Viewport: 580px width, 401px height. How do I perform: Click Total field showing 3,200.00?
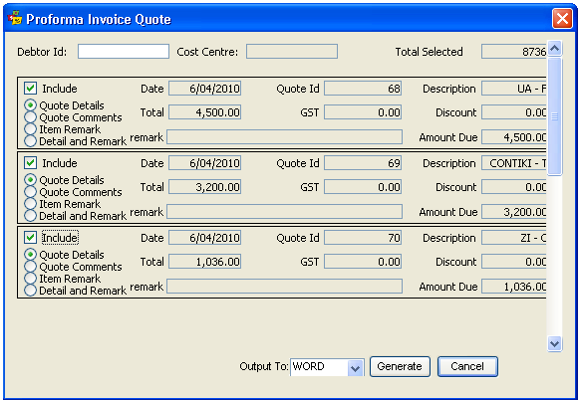click(x=205, y=187)
